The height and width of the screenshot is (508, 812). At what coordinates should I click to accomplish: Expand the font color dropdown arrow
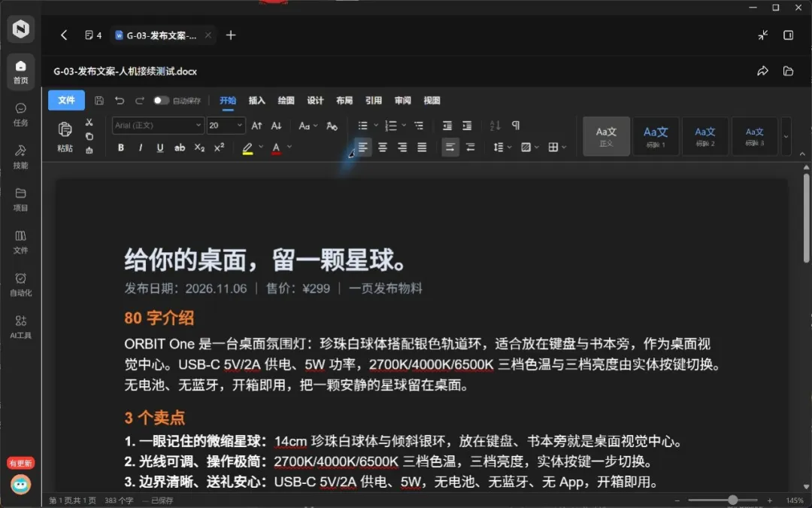coord(289,148)
